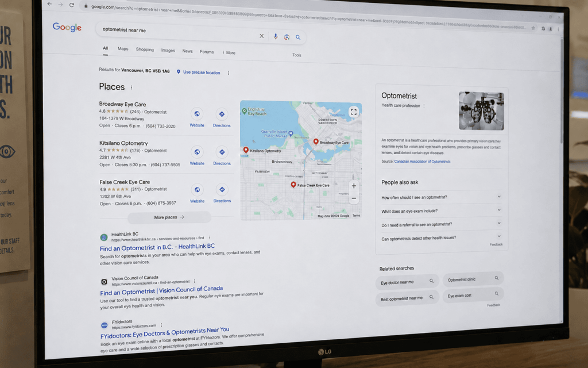Click the More places button
The height and width of the screenshot is (368, 588).
pos(169,217)
